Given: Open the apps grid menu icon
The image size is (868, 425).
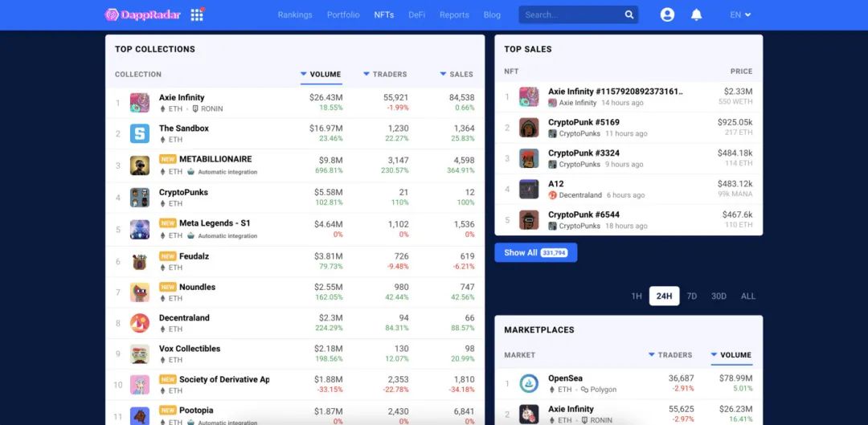Looking at the screenshot, I should tap(197, 15).
